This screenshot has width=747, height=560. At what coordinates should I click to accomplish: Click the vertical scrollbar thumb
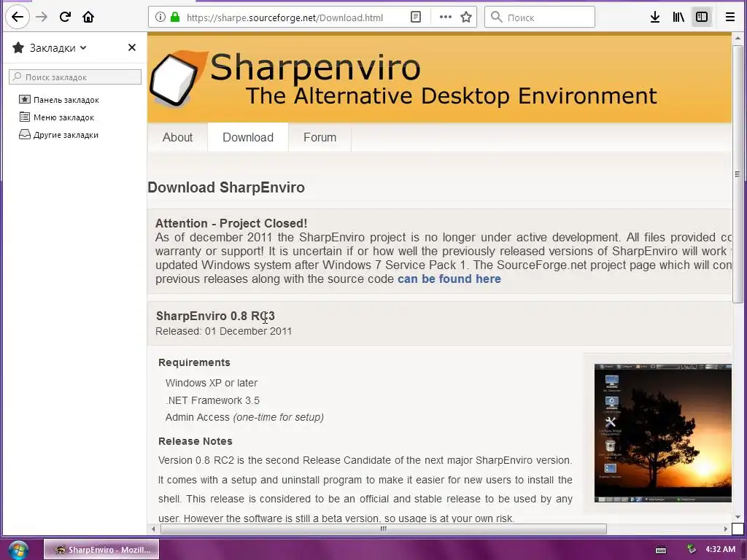click(x=738, y=174)
